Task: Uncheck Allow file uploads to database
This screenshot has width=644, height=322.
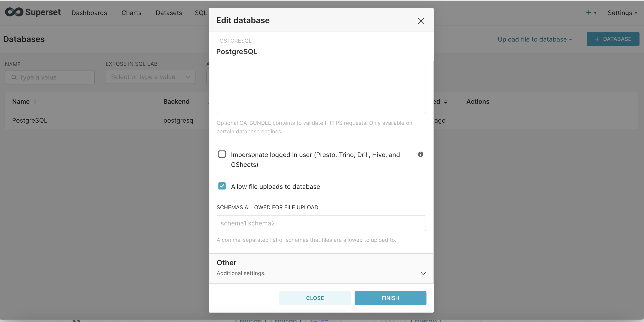Action: pos(222,186)
